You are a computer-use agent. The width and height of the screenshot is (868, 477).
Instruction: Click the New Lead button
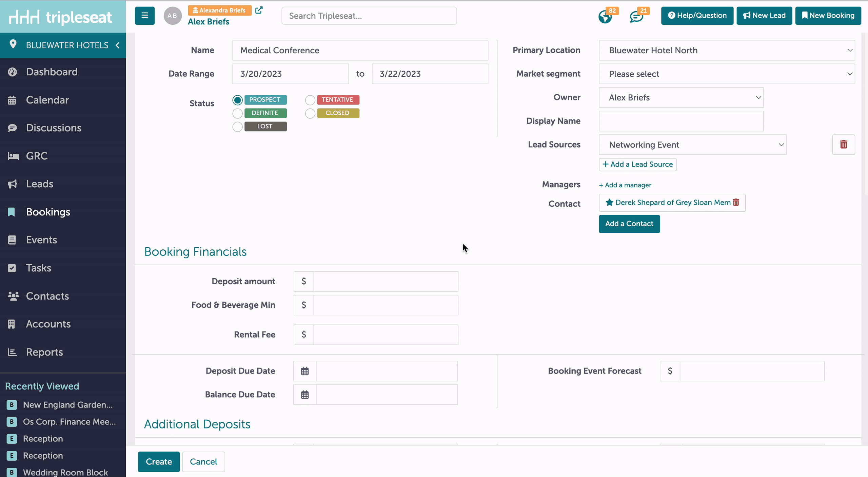tap(764, 16)
